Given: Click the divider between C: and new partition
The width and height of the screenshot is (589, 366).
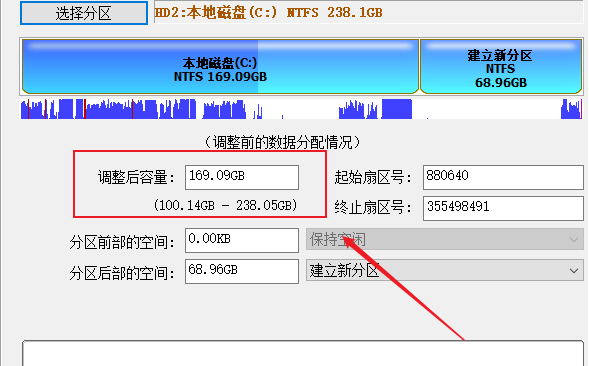Looking at the screenshot, I should pos(419,67).
